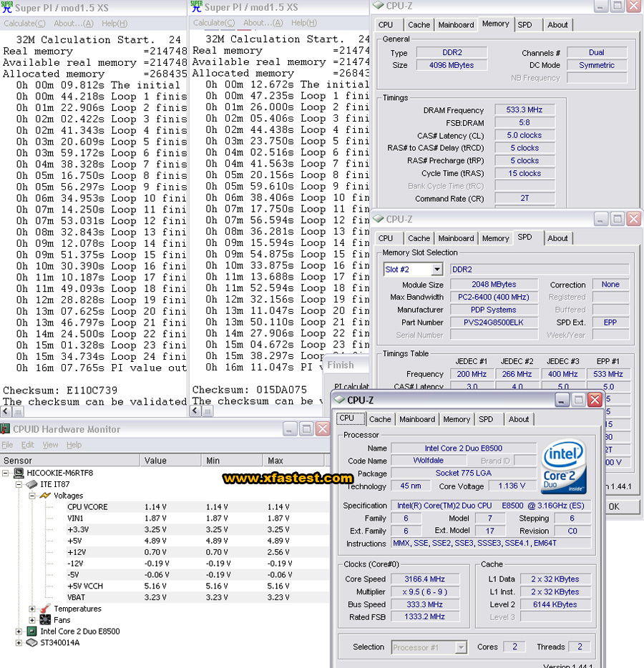This screenshot has height=668, width=644.
Task: Open Help menu in right Super PI window
Action: pos(303,23)
